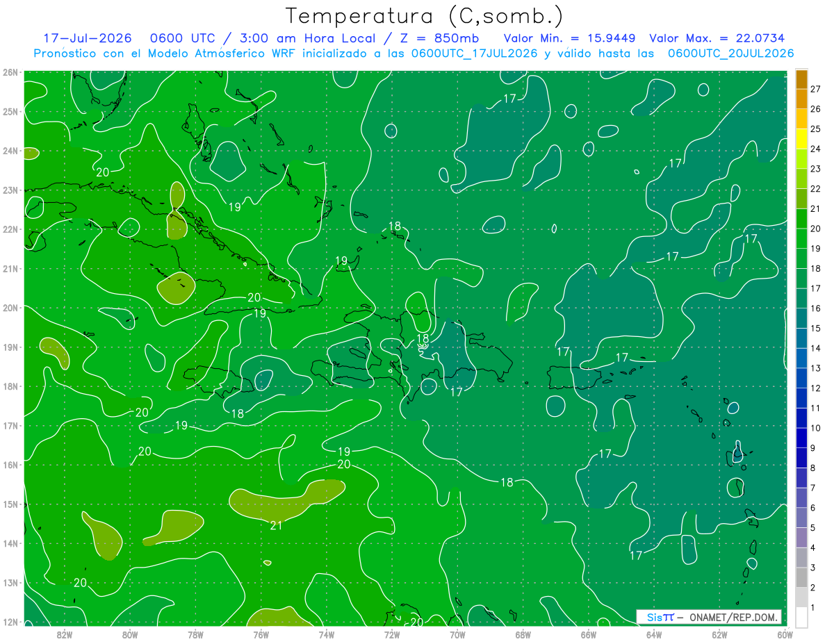Select the 'Valor Max. = 22.0734' value
This screenshot has width=834, height=644.
(x=717, y=38)
